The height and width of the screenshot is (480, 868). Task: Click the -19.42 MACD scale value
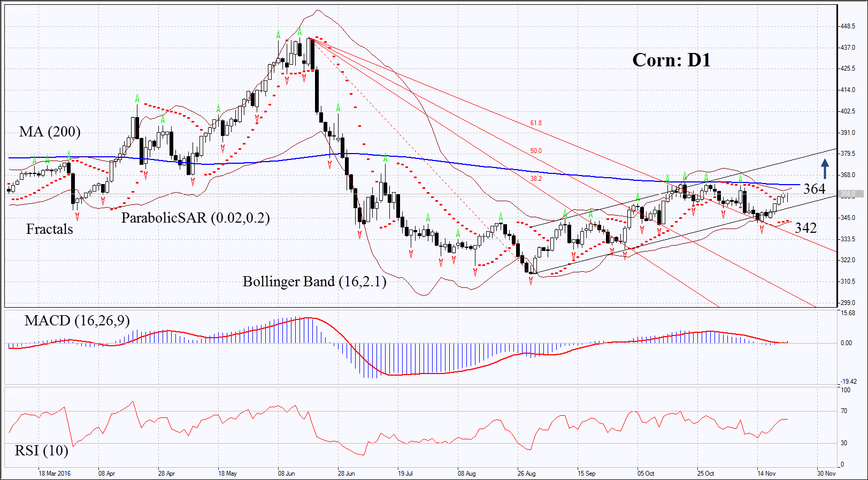[x=849, y=382]
